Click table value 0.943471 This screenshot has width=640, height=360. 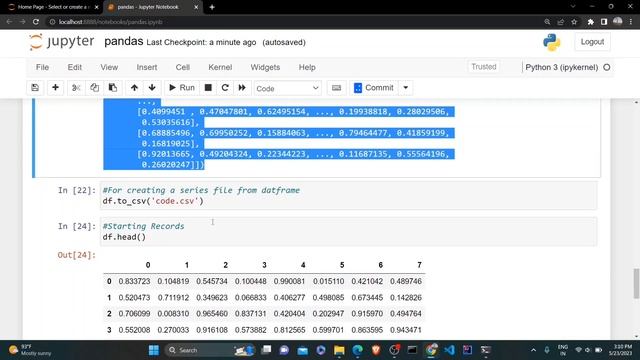[x=406, y=330]
